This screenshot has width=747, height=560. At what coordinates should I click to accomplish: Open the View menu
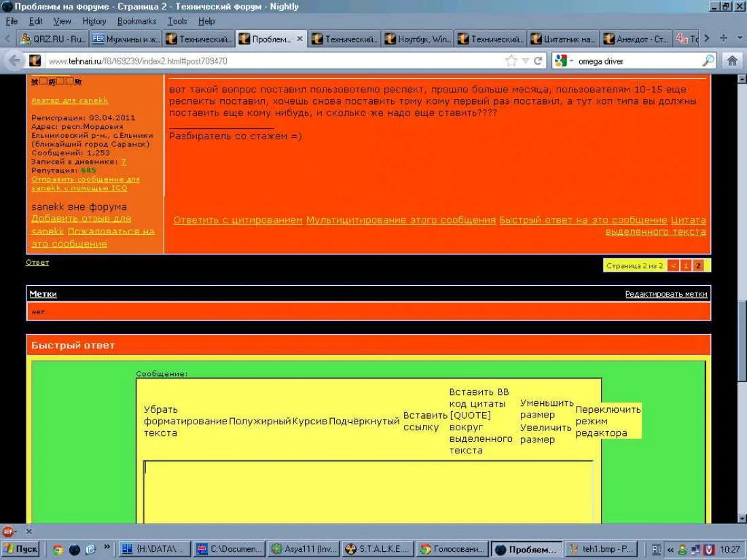click(62, 21)
